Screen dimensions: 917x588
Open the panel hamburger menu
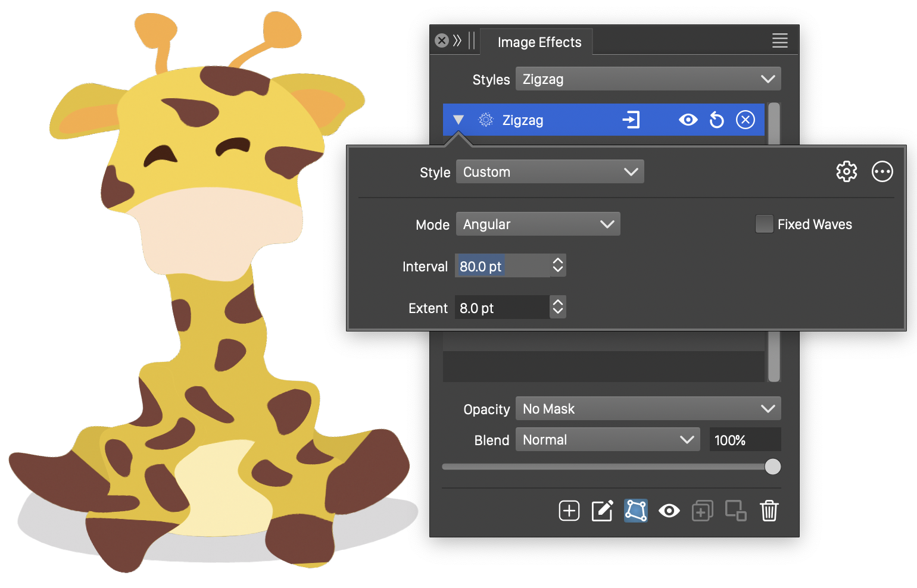[779, 40]
